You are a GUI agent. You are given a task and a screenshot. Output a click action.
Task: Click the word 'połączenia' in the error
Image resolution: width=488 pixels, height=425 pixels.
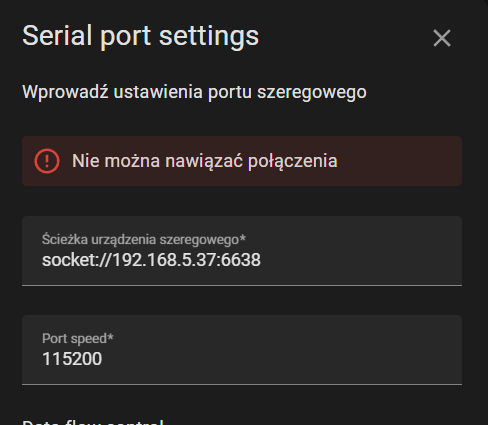[x=293, y=162]
